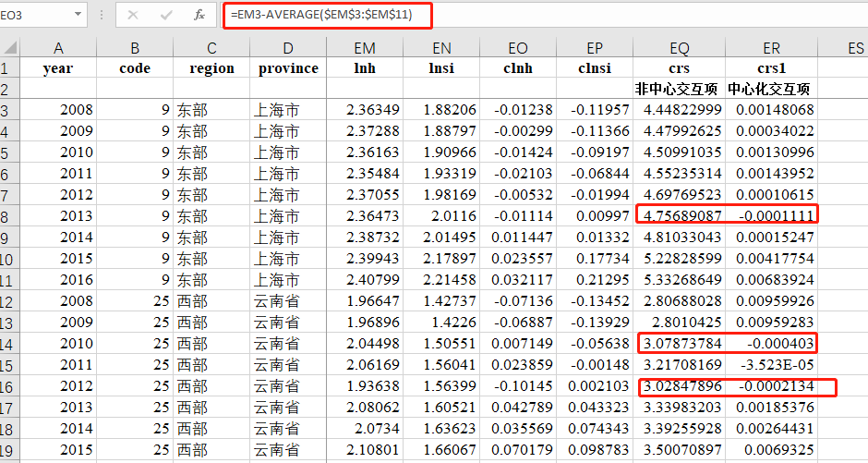This screenshot has height=463, width=868.
Task: Click the 'region' header cell
Action: tap(211, 67)
